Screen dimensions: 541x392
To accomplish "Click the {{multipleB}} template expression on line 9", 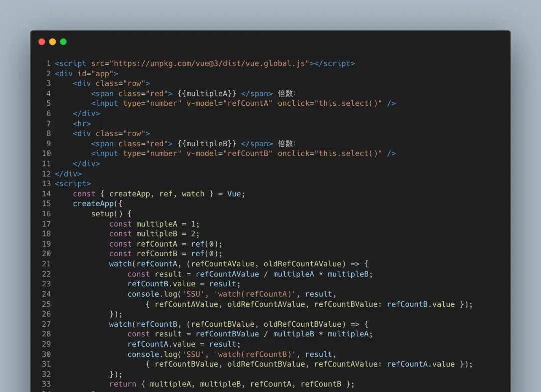I will 207,144.
